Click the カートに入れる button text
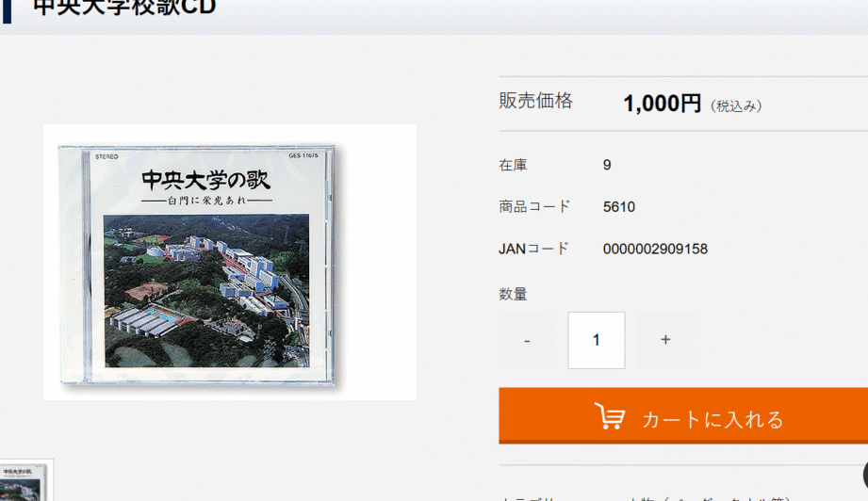 pyautogui.click(x=713, y=420)
